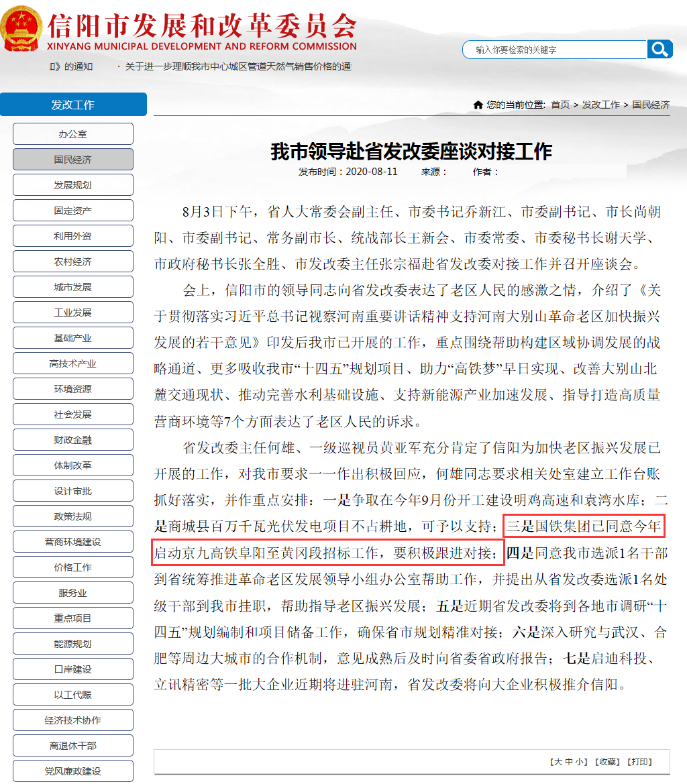This screenshot has width=687, height=784.
Task: Open 发展规划 sidebar section
Action: click(x=73, y=185)
